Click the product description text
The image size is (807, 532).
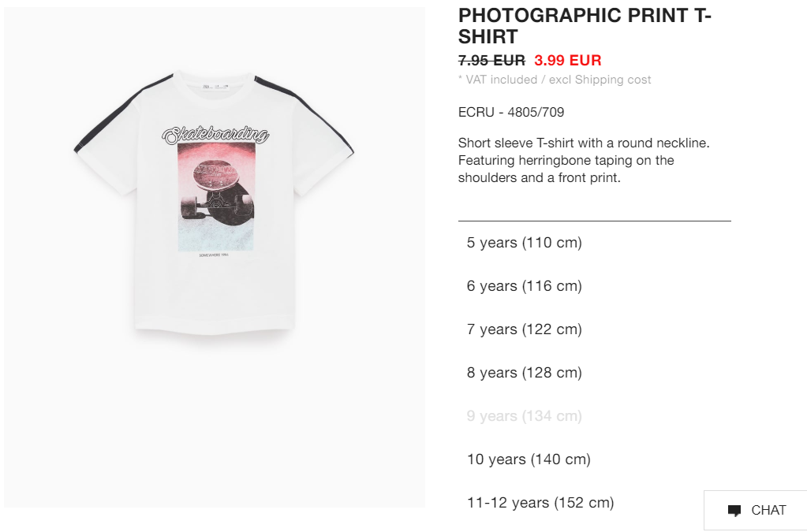point(584,160)
